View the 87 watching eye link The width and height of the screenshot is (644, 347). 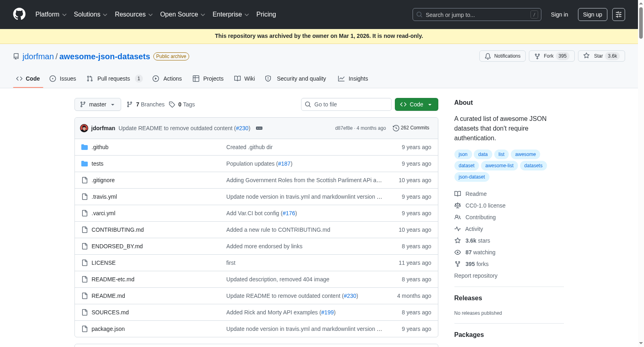[x=475, y=252]
